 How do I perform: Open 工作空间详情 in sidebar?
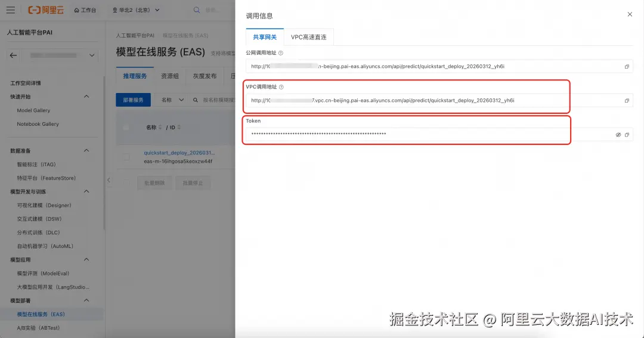click(26, 83)
